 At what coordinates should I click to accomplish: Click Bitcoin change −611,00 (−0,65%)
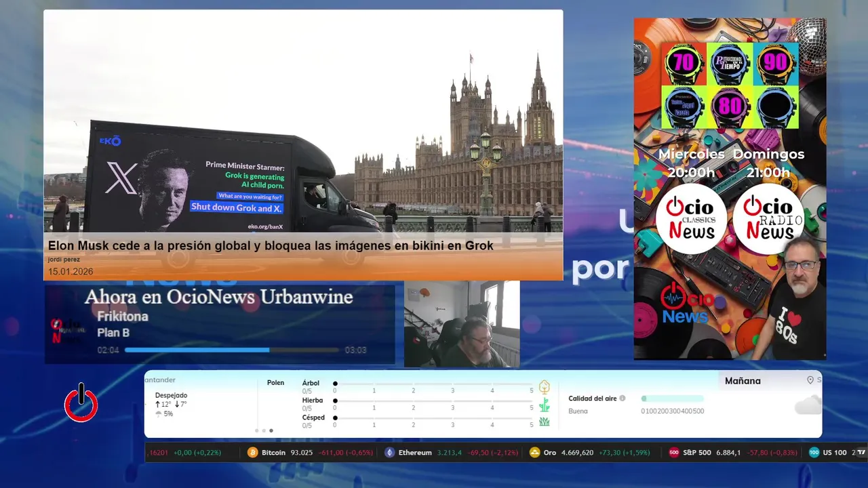click(x=346, y=453)
